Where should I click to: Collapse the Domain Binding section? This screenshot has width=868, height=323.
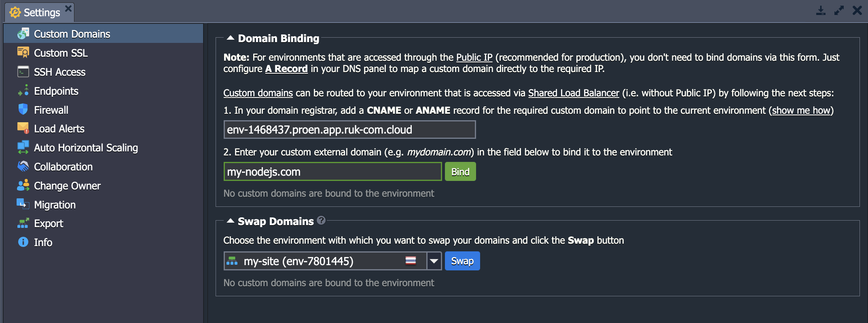pyautogui.click(x=231, y=38)
